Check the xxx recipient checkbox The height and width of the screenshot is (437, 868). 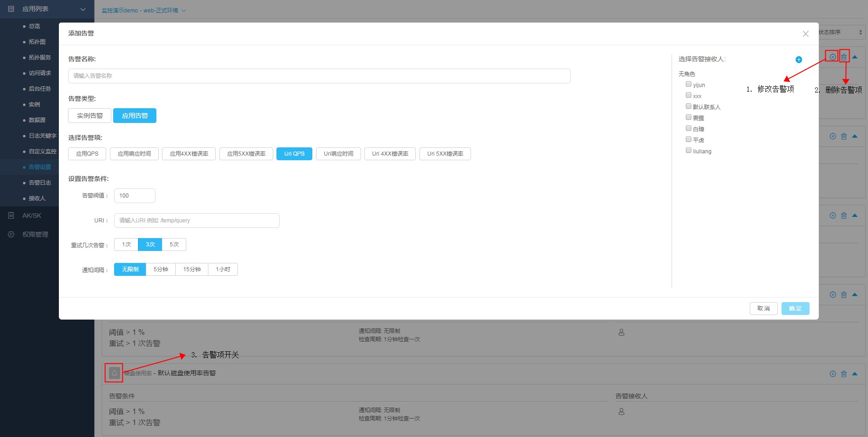[689, 95]
